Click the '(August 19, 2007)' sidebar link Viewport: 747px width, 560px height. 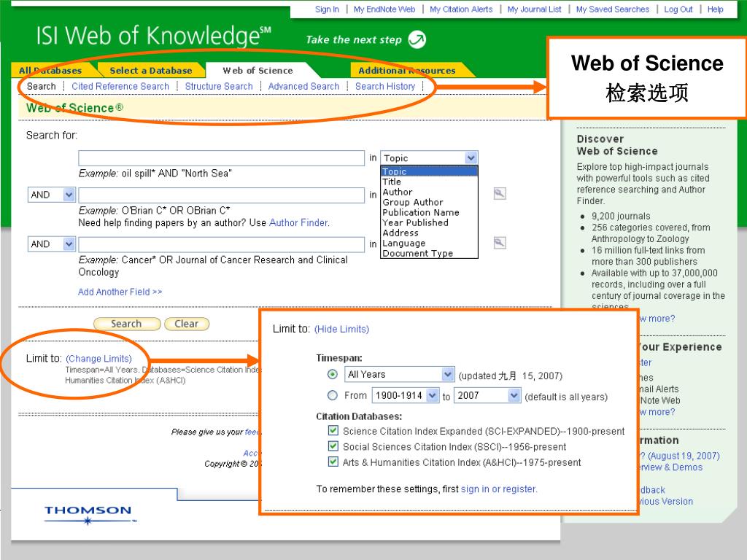click(x=684, y=456)
